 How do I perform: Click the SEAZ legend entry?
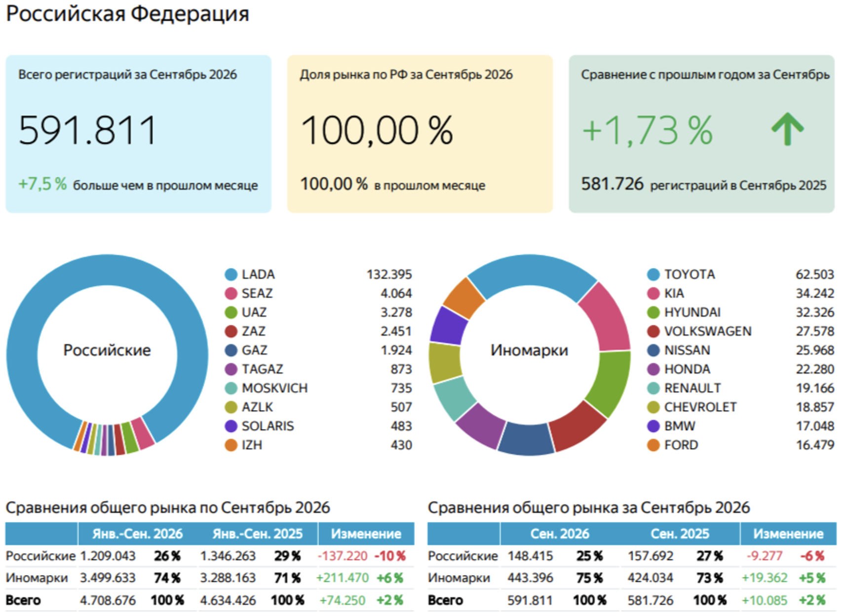tap(318, 293)
